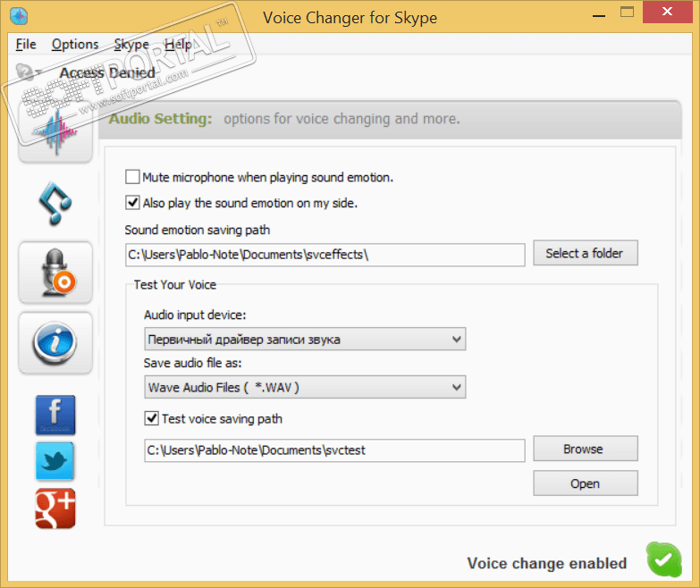This screenshot has height=588, width=700.
Task: Open the sound emotions music note tab
Action: 55,203
